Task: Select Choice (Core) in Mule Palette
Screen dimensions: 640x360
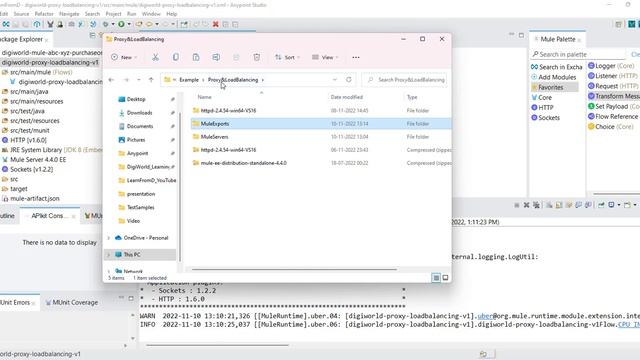Action: click(x=611, y=127)
